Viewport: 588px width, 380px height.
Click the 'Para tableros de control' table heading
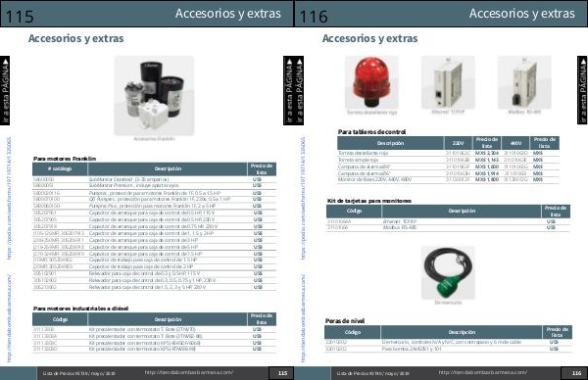371,132
